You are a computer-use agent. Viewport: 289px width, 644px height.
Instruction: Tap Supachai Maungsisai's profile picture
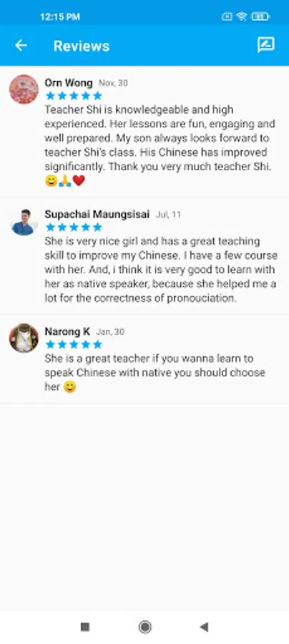pyautogui.click(x=24, y=222)
